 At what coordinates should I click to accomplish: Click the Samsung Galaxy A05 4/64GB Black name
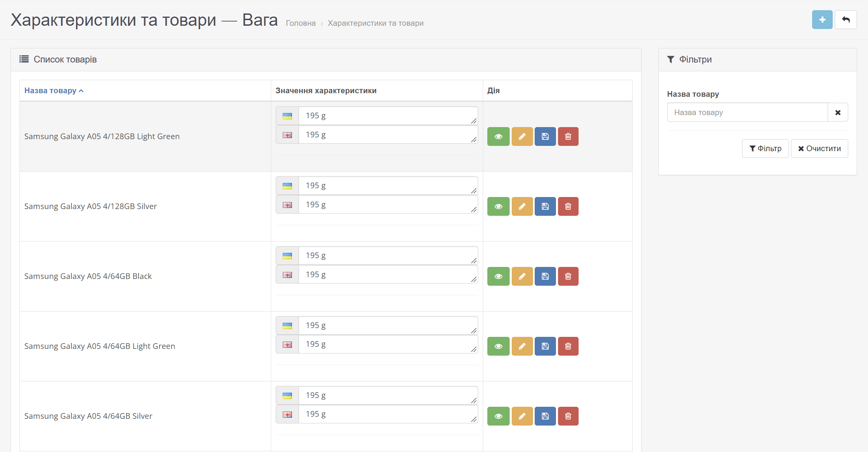coord(88,276)
